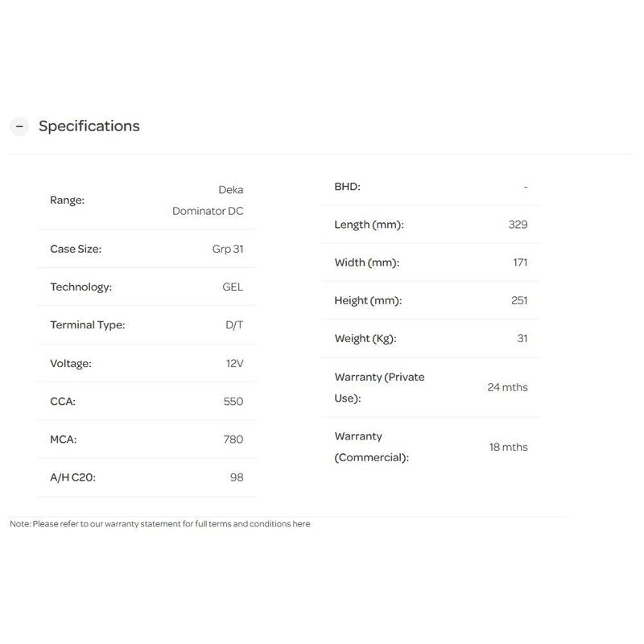Select the Voltage 12V value
The image size is (644, 644).
tap(235, 363)
